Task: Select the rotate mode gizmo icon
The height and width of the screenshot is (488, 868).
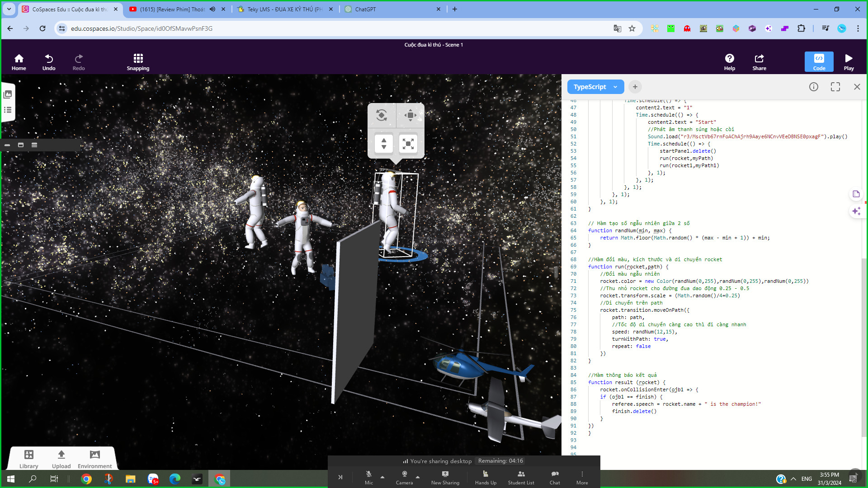Action: click(382, 115)
